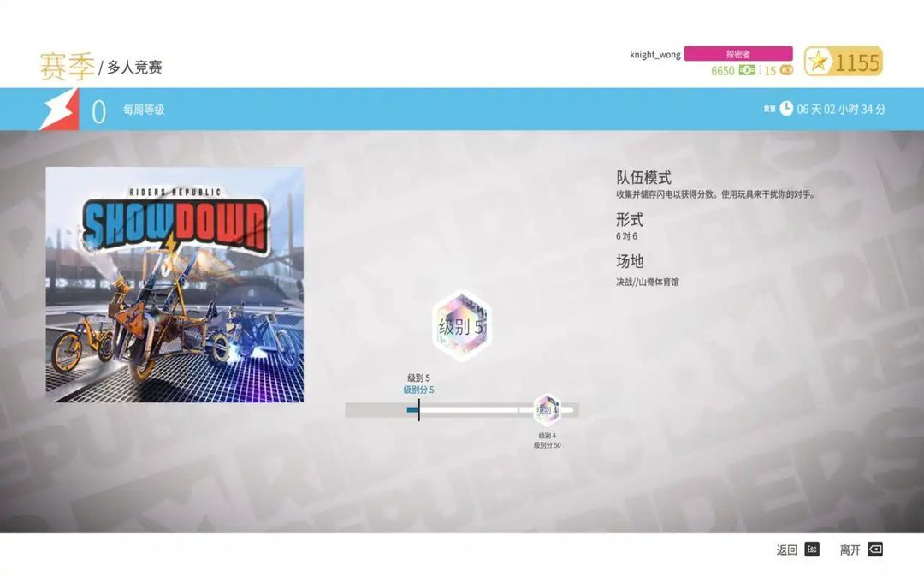Click the 1155 star count badge
This screenshot has height=577, width=924.
[844, 62]
